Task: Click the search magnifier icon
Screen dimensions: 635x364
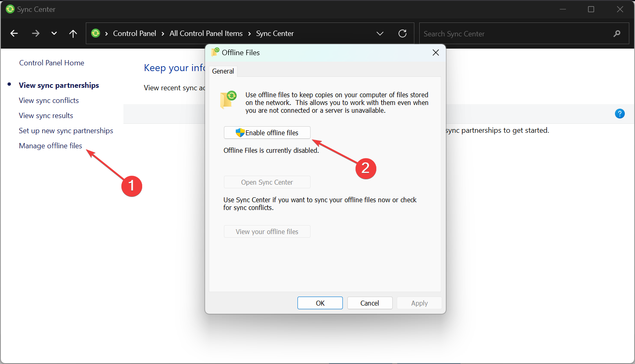Action: click(x=617, y=33)
